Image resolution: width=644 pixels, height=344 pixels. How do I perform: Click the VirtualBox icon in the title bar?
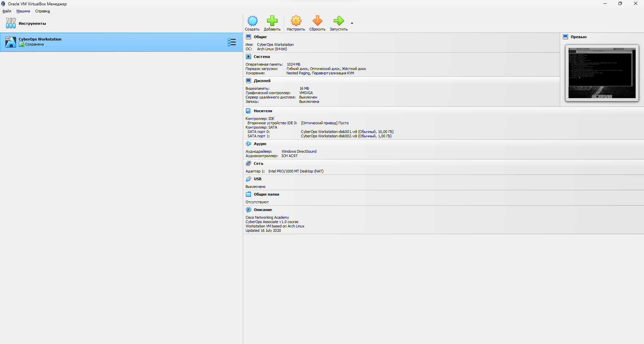3,4
